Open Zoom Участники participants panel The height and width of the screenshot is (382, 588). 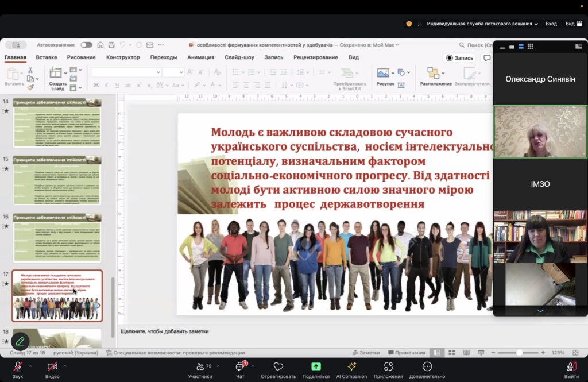pyautogui.click(x=200, y=370)
